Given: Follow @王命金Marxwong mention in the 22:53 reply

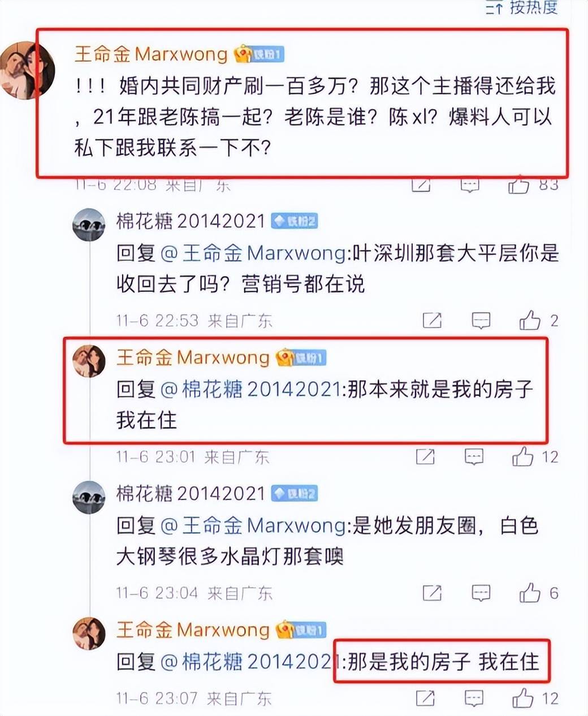Looking at the screenshot, I should click(x=254, y=253).
